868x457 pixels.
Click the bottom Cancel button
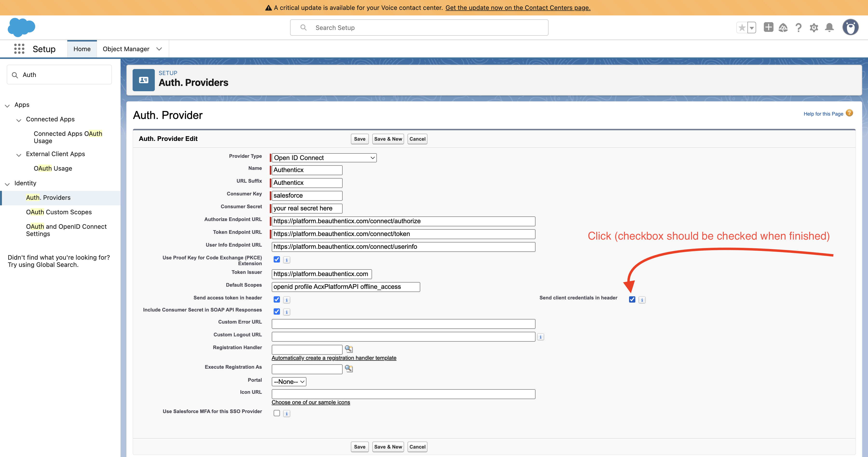pos(418,447)
